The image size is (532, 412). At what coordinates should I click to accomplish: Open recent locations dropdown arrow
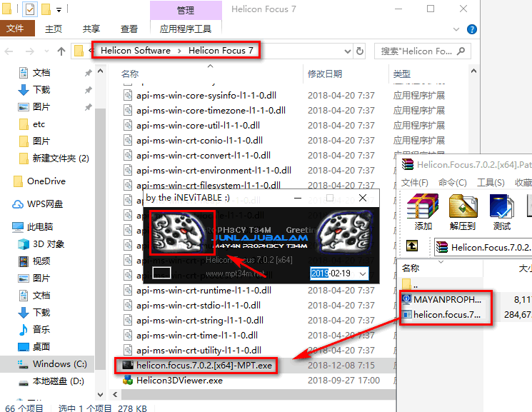click(46, 51)
